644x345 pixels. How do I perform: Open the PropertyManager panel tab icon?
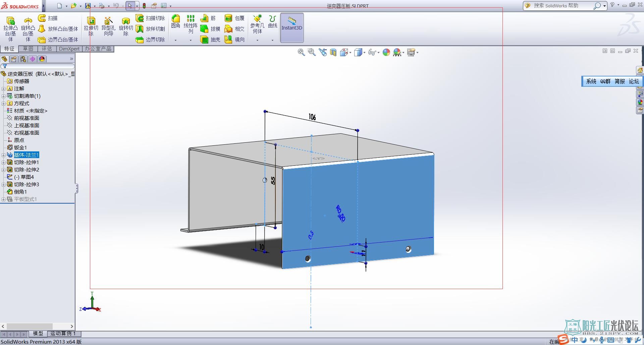tap(14, 59)
